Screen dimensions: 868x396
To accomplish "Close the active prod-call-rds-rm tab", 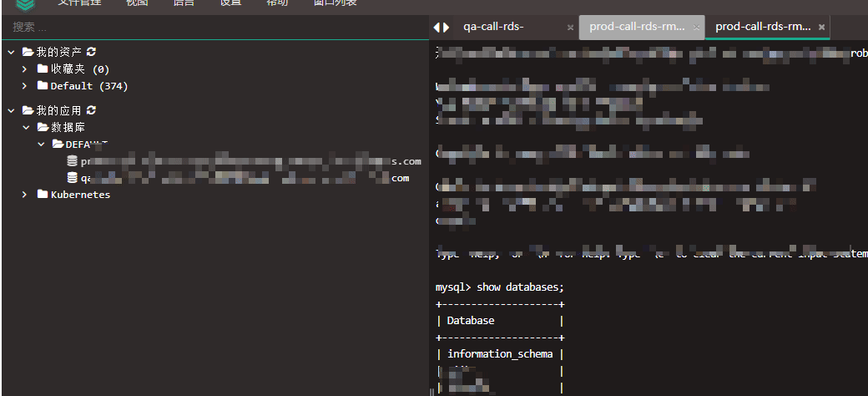I will [x=821, y=27].
